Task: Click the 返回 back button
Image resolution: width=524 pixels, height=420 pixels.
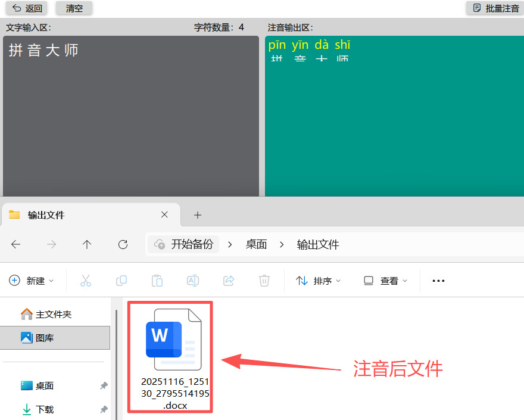Action: (x=26, y=8)
